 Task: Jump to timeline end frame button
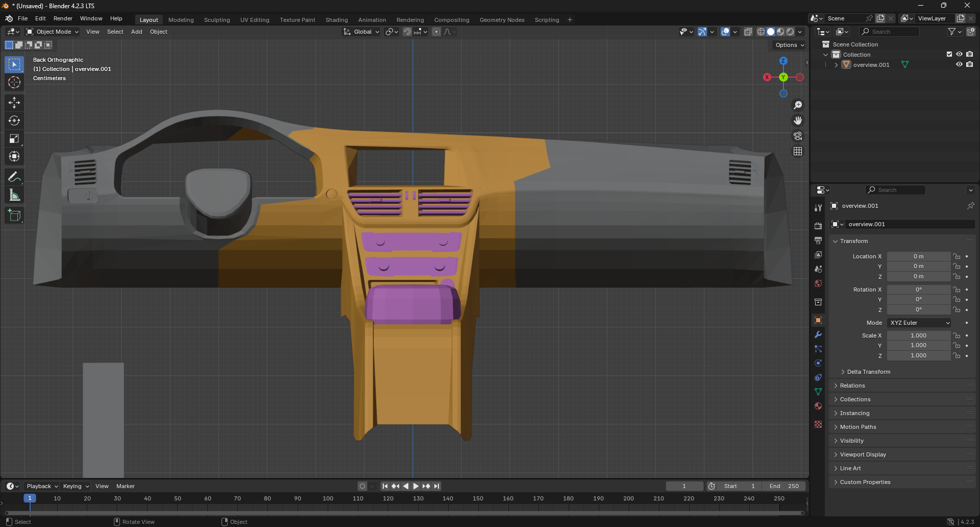(x=436, y=486)
